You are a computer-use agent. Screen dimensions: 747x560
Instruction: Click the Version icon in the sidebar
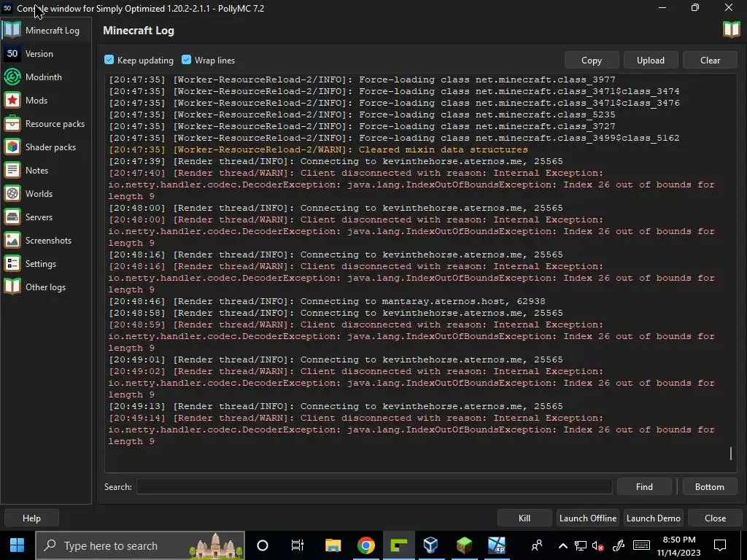coord(12,53)
